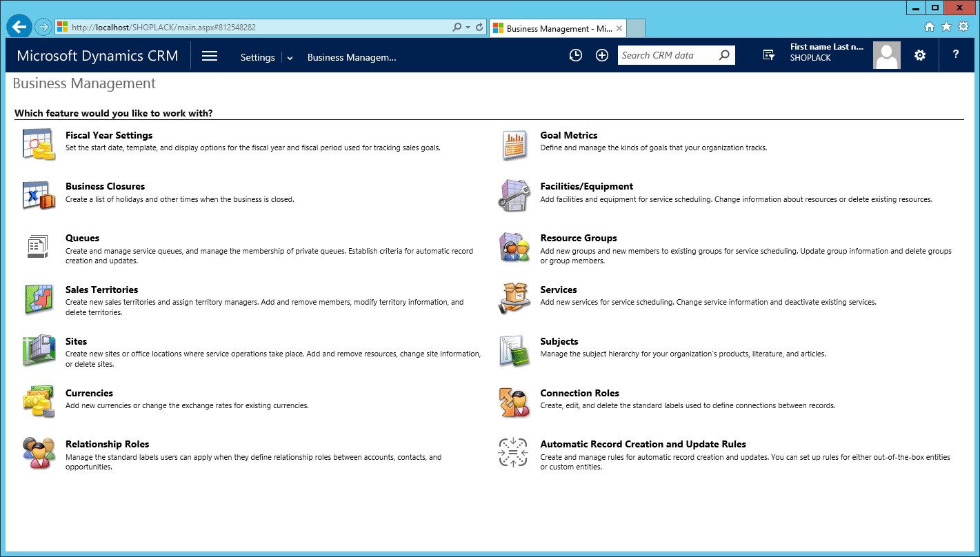
Task: Open the Subjects link
Action: point(559,341)
